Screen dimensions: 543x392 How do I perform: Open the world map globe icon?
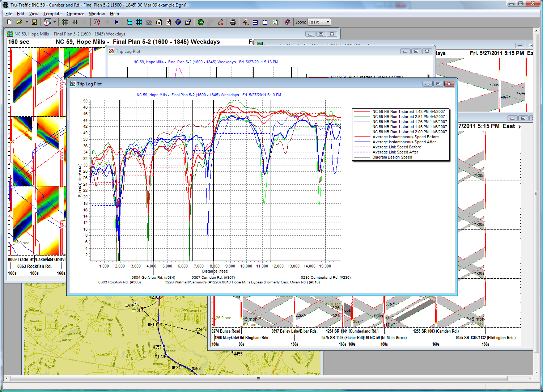click(177, 22)
